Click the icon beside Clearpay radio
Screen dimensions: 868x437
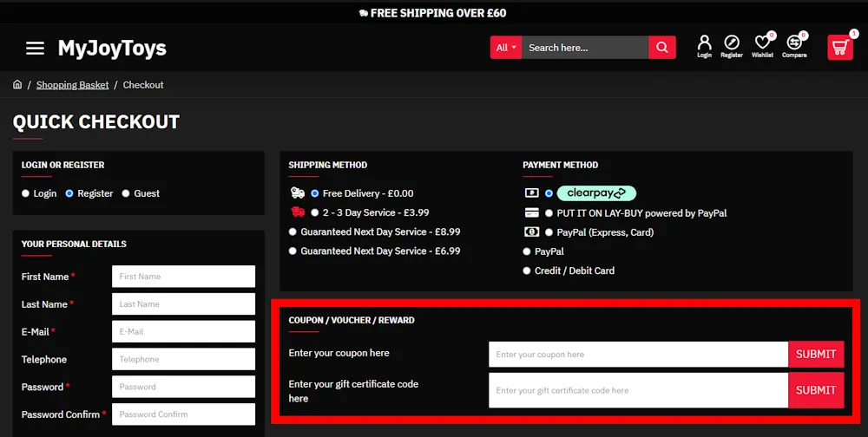click(531, 193)
